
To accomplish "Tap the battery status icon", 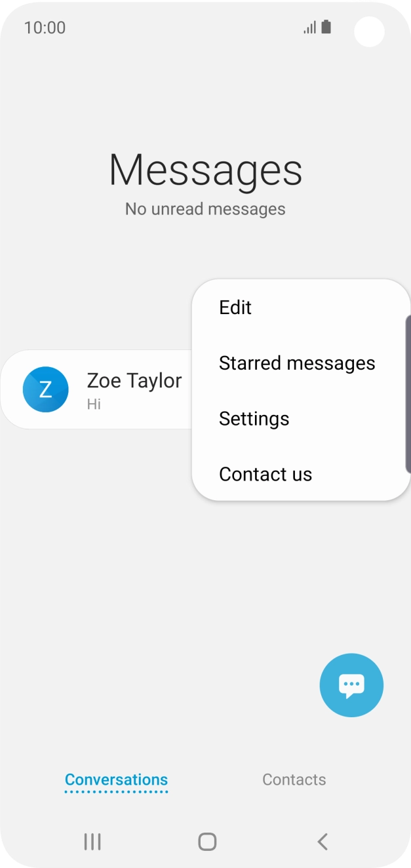I will pyautogui.click(x=326, y=27).
